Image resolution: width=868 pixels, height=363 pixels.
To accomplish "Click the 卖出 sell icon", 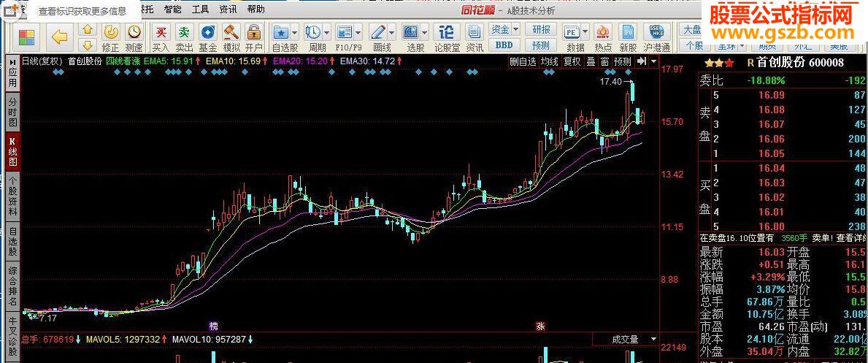I will pos(184,32).
